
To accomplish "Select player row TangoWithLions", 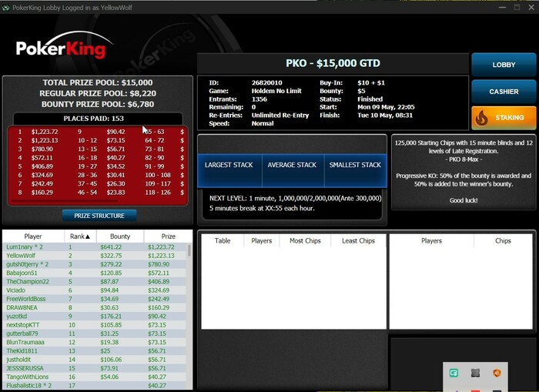I will (x=95, y=377).
